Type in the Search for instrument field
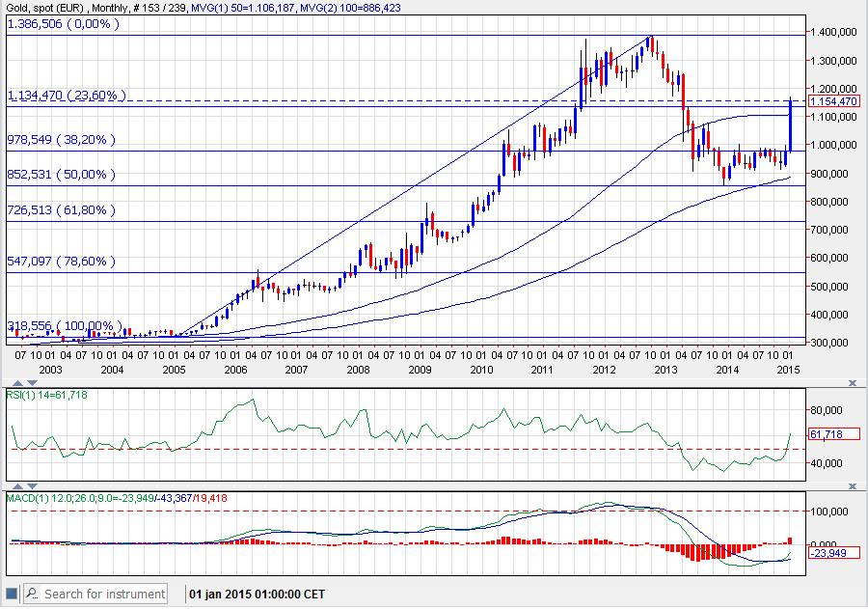 pyautogui.click(x=103, y=594)
